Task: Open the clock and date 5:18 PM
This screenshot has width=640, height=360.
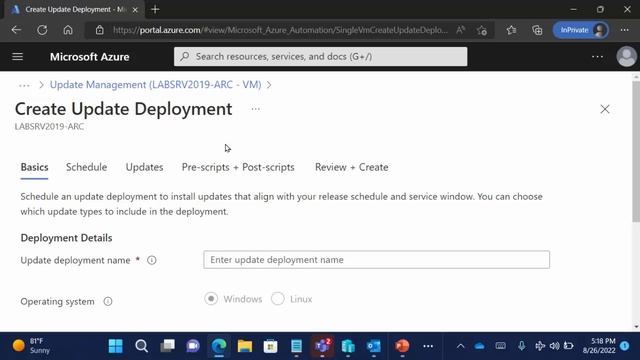Action: [x=599, y=346]
